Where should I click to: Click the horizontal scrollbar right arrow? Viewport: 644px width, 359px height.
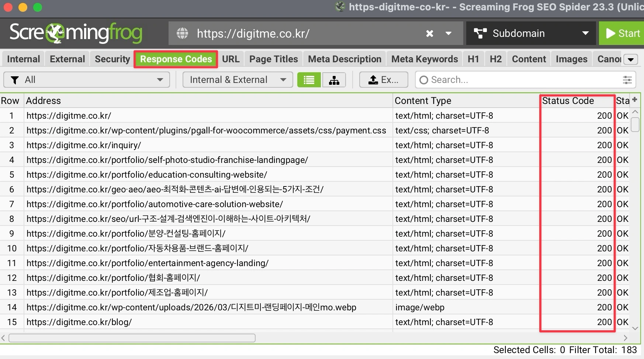click(625, 338)
